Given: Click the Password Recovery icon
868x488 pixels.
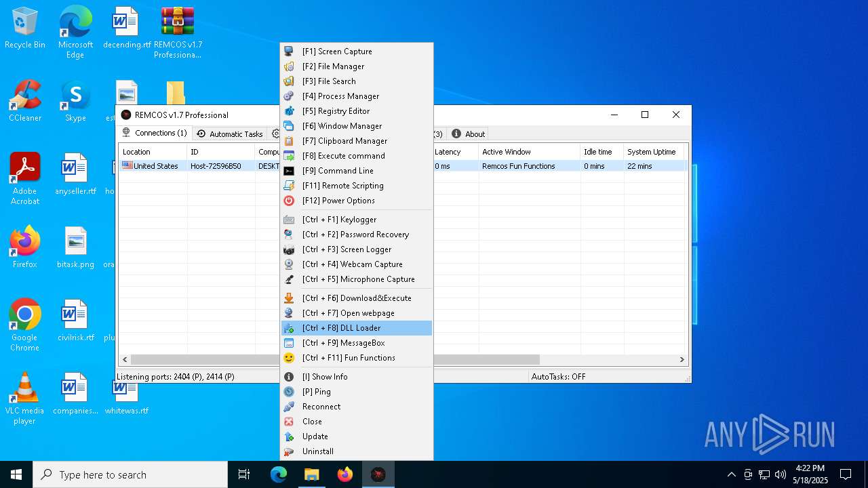Looking at the screenshot, I should point(289,235).
